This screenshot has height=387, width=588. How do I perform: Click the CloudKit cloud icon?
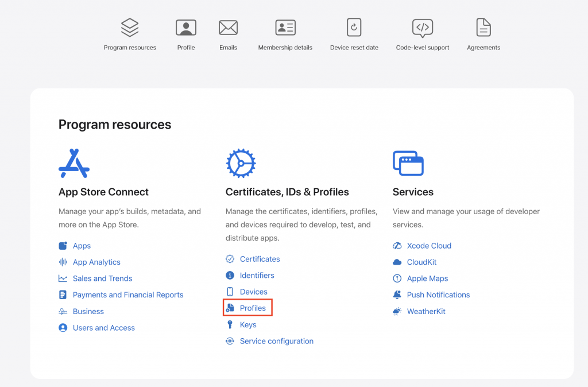coord(397,262)
